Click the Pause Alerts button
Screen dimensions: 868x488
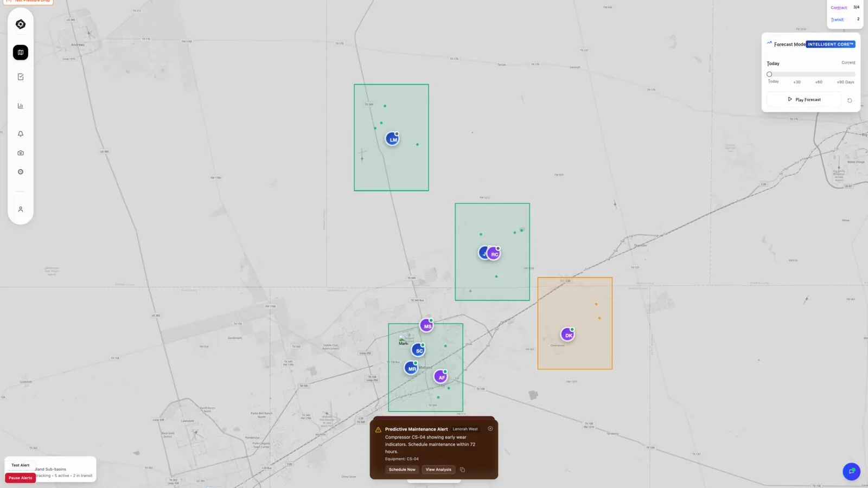21,478
